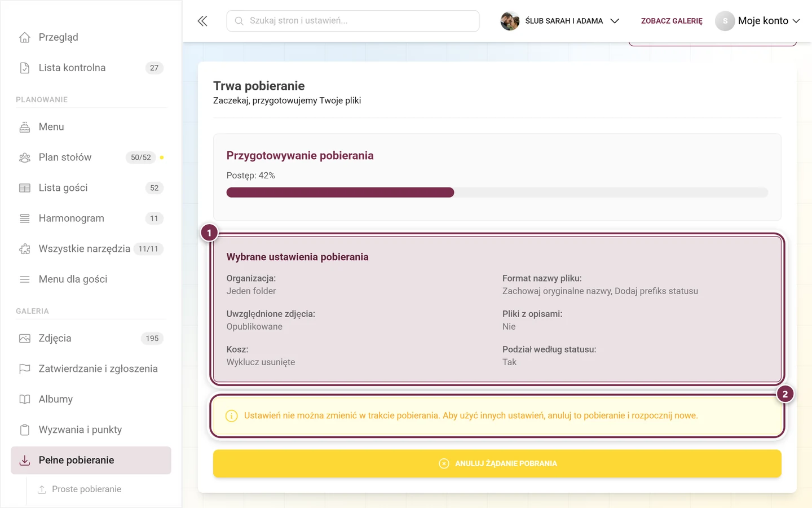812x508 pixels.
Task: Click the Menu cake icon
Action: 25,127
